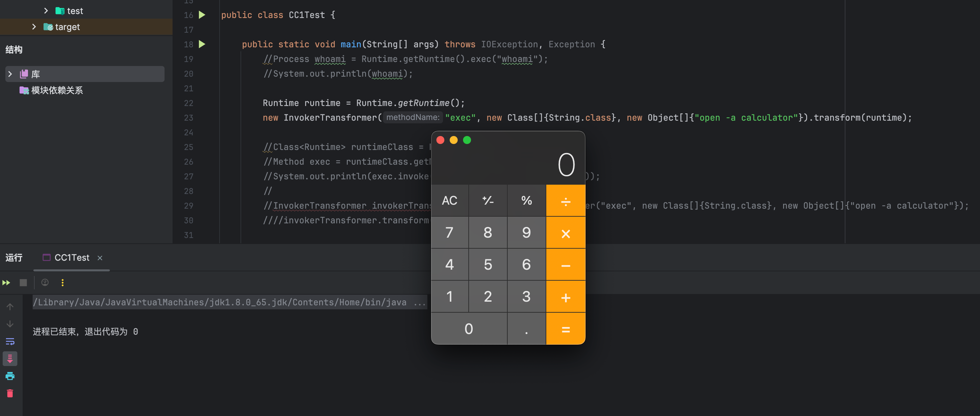
Task: Toggle scroll to end of console
Action: point(10,359)
